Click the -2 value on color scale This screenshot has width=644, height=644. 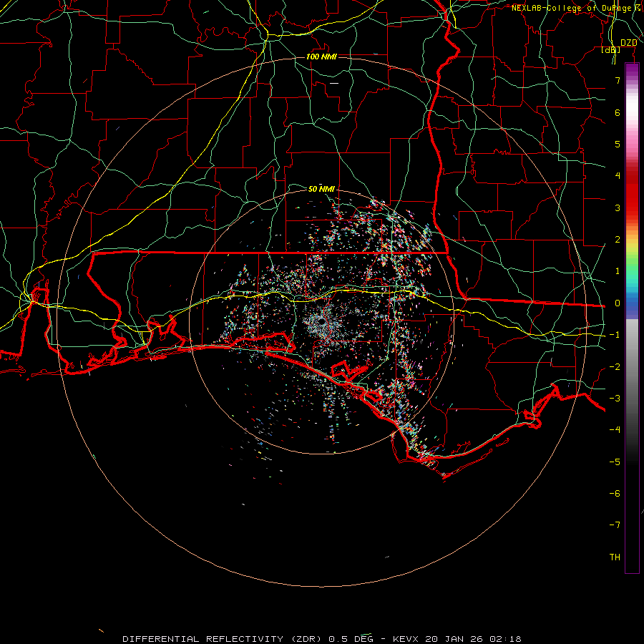tap(615, 367)
